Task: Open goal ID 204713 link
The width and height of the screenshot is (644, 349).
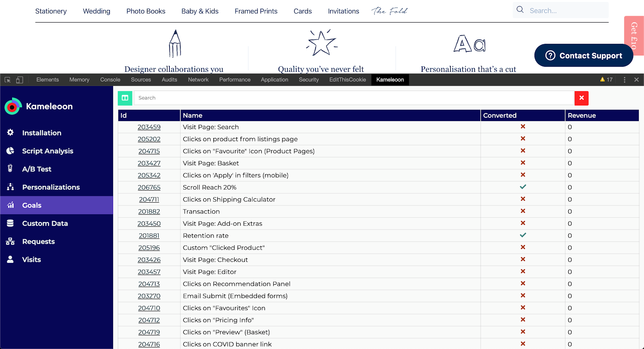Action: (149, 284)
